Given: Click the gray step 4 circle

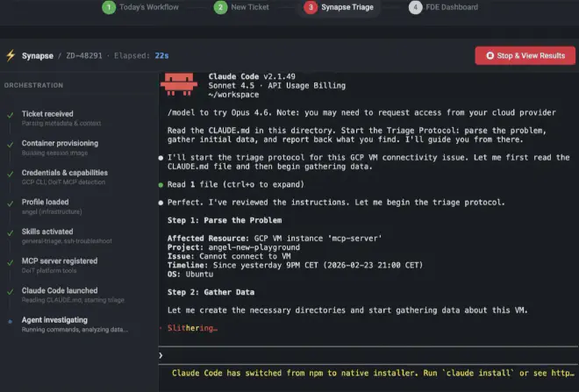Looking at the screenshot, I should (416, 7).
